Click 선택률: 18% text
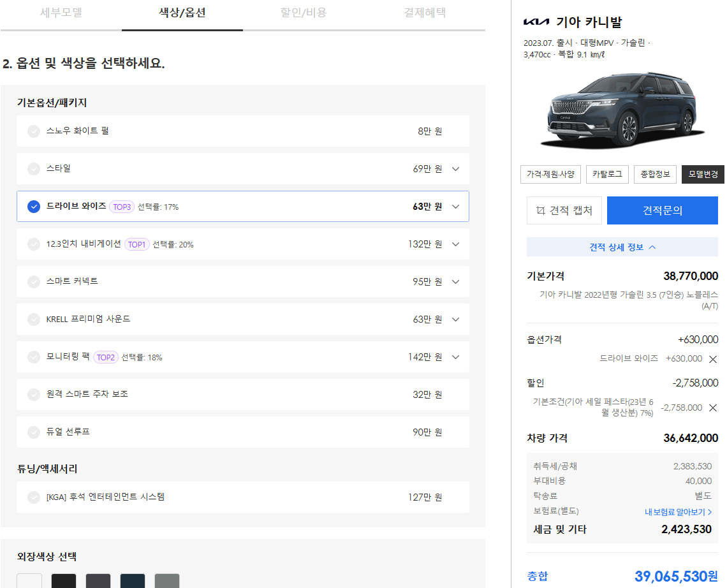The width and height of the screenshot is (727, 588). click(x=142, y=358)
